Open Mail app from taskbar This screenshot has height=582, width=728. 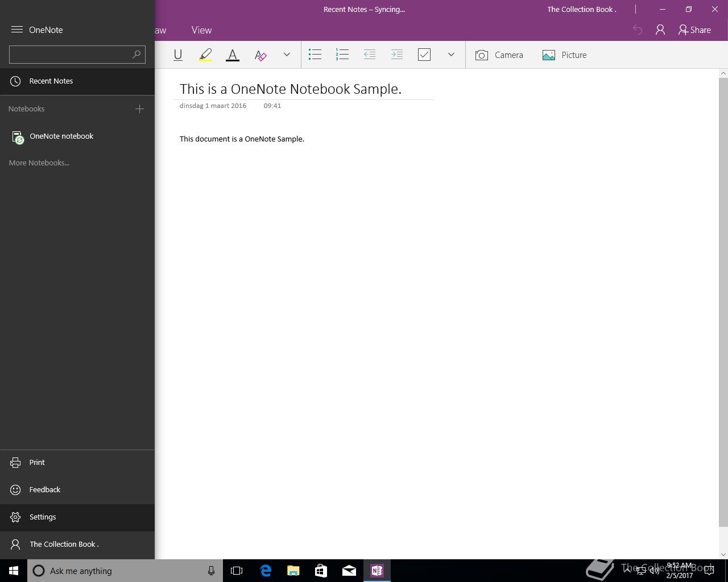[349, 571]
